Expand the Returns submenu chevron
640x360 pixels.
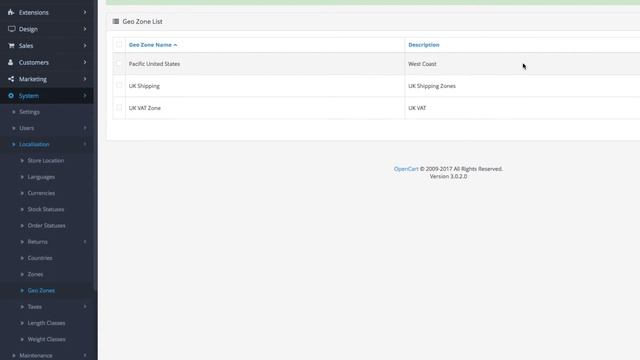(85, 242)
